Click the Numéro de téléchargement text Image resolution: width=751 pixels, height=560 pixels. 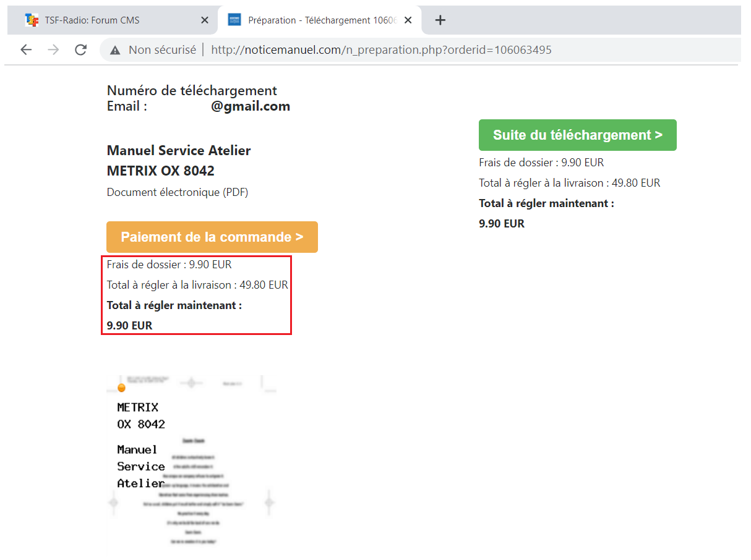pos(192,91)
